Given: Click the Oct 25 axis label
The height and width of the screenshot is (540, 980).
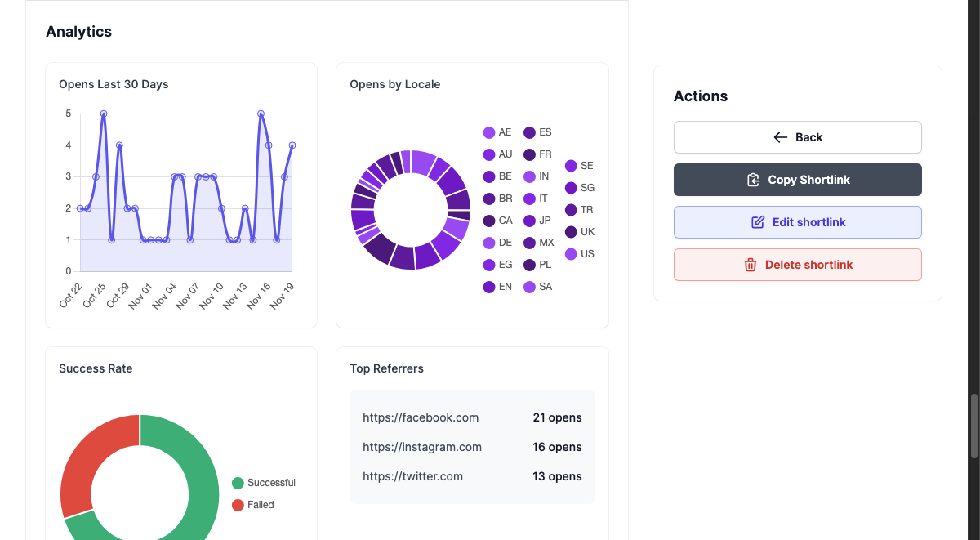Looking at the screenshot, I should (95, 296).
